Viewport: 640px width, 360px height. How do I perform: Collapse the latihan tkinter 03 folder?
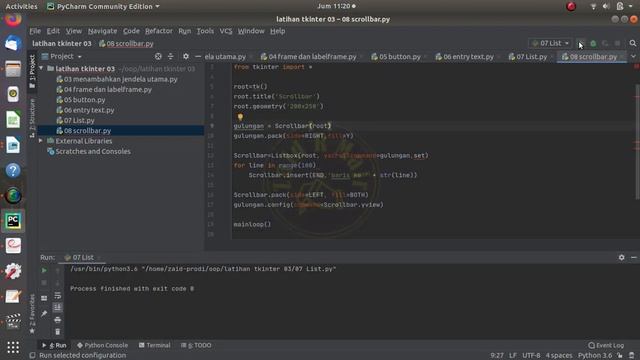[41, 69]
